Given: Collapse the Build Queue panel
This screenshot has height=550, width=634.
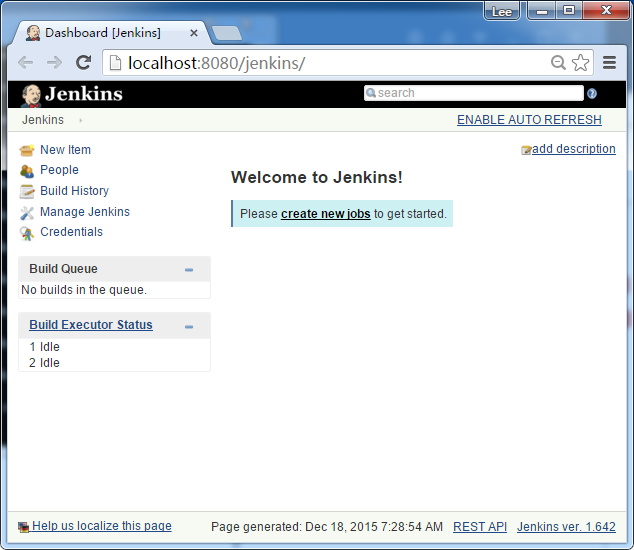Looking at the screenshot, I should point(189,270).
